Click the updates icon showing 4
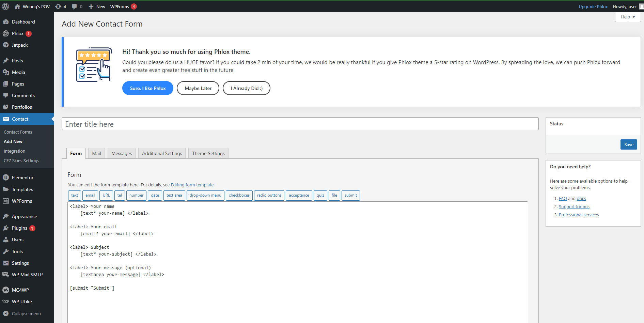The width and height of the screenshot is (644, 323). (x=58, y=6)
